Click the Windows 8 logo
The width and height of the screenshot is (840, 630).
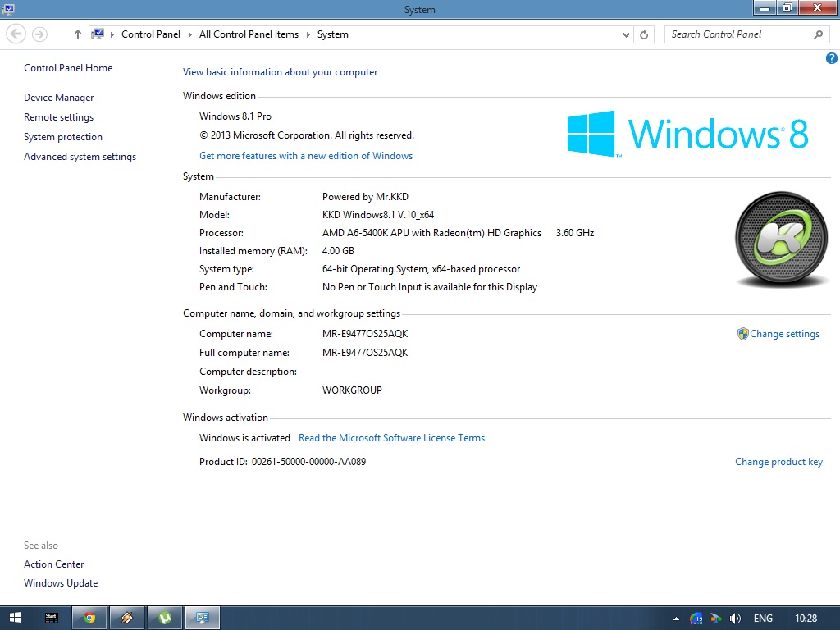click(x=688, y=134)
